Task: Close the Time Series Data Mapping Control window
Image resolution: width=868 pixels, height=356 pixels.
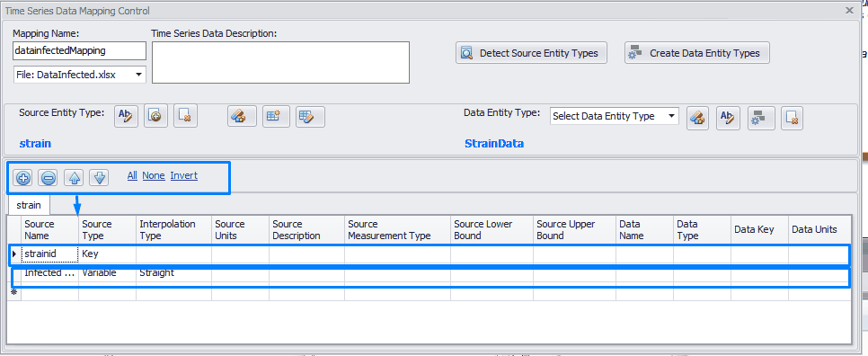Action: [849, 11]
